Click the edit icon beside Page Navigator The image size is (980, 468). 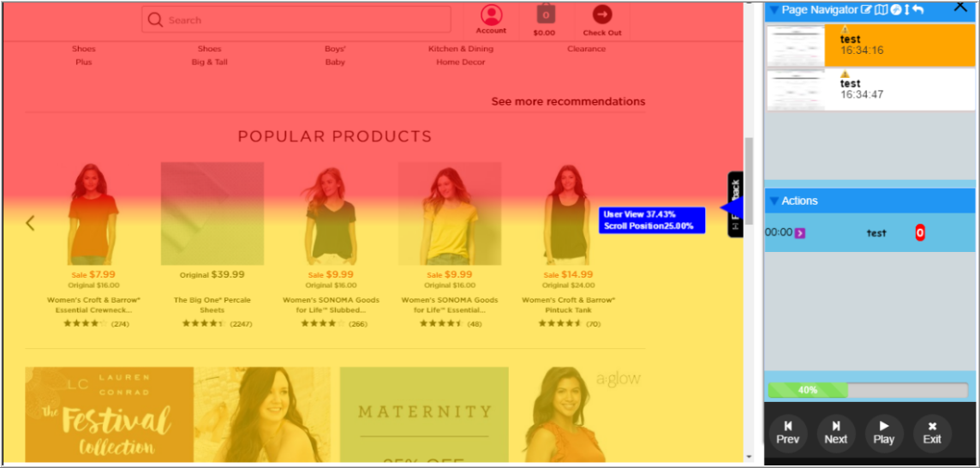866,10
